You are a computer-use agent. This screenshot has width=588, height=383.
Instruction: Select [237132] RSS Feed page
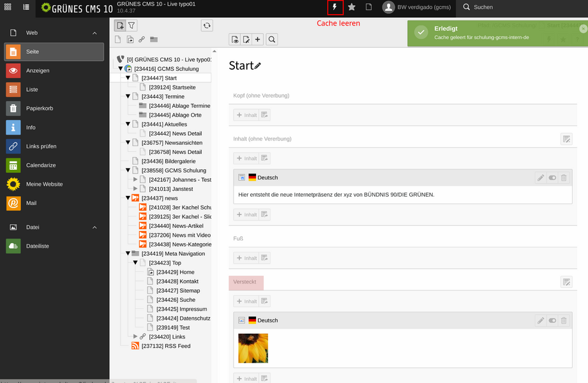166,346
